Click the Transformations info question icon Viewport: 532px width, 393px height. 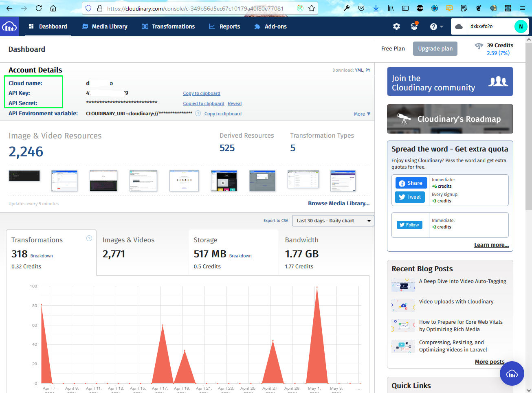pos(89,238)
